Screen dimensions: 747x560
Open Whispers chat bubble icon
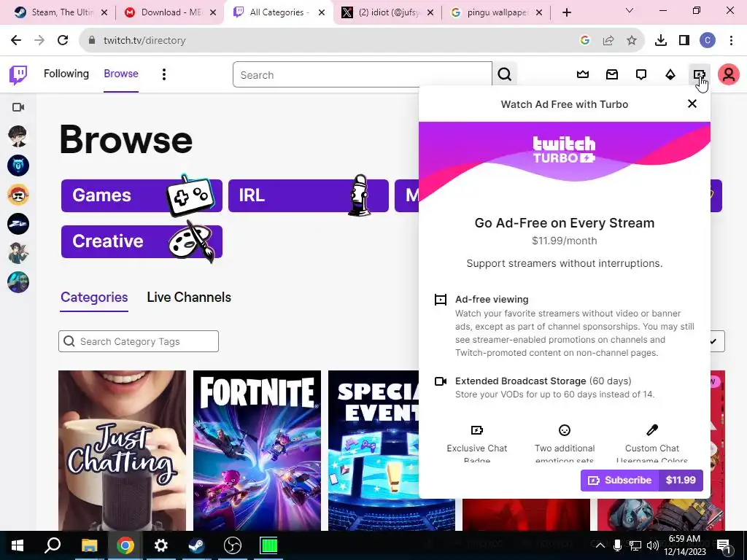[641, 74]
